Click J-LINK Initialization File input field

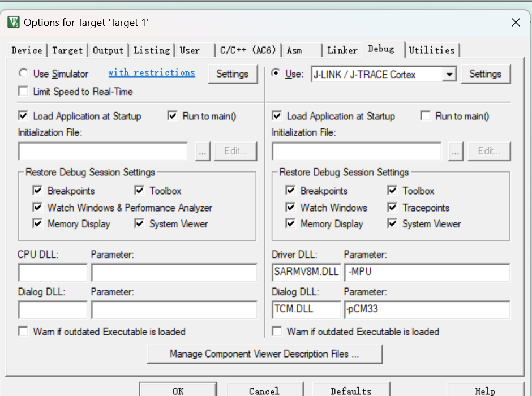(357, 151)
